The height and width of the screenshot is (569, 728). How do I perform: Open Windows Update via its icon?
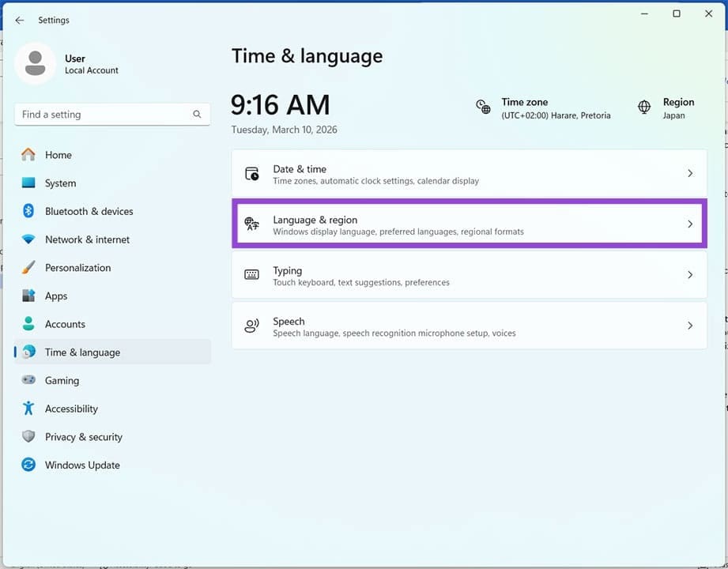tap(28, 465)
